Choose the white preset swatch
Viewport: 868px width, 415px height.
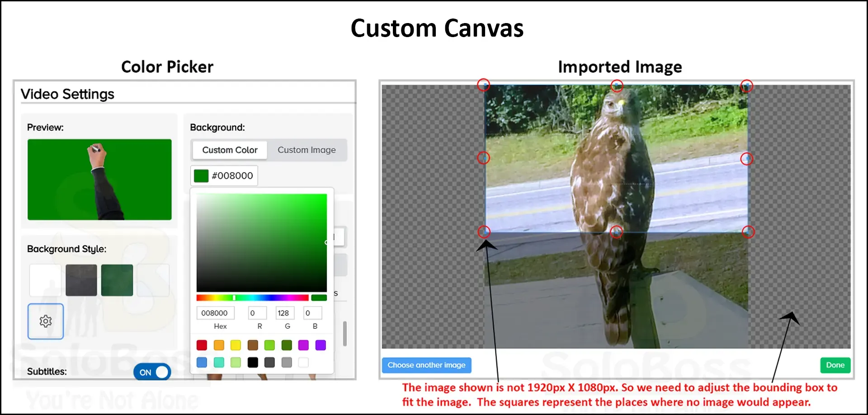pos(303,362)
